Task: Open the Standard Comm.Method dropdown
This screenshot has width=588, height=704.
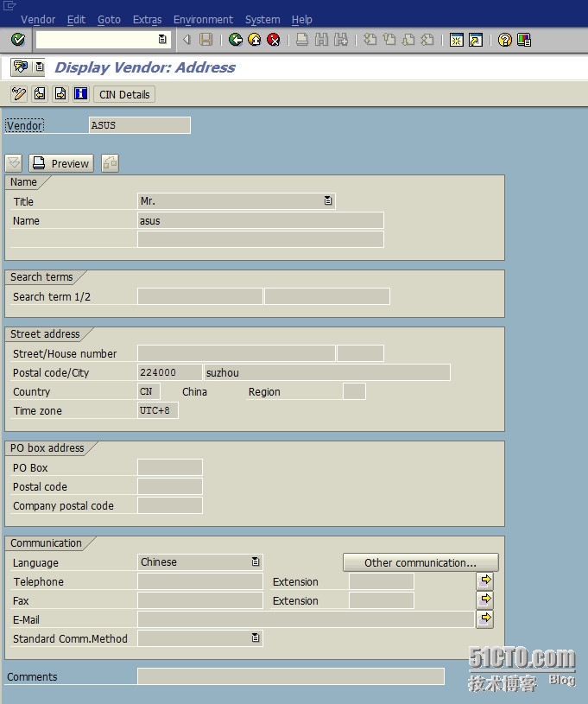Action: click(x=256, y=638)
